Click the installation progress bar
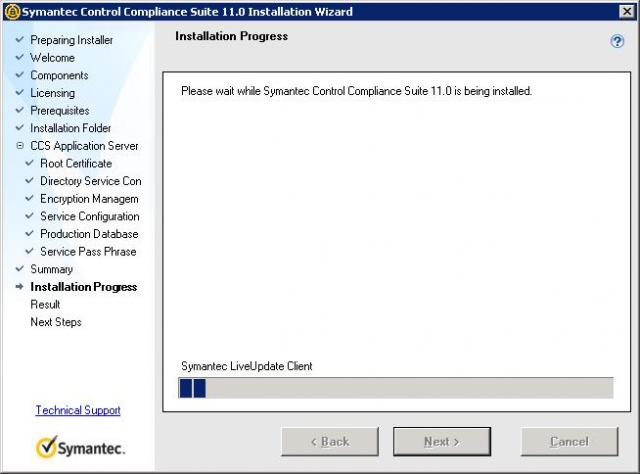The width and height of the screenshot is (640, 474). pos(396,387)
